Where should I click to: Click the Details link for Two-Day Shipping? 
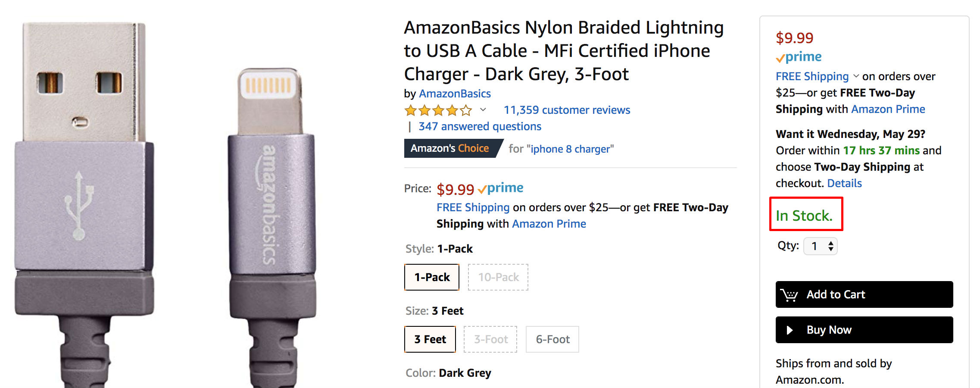pos(844,183)
